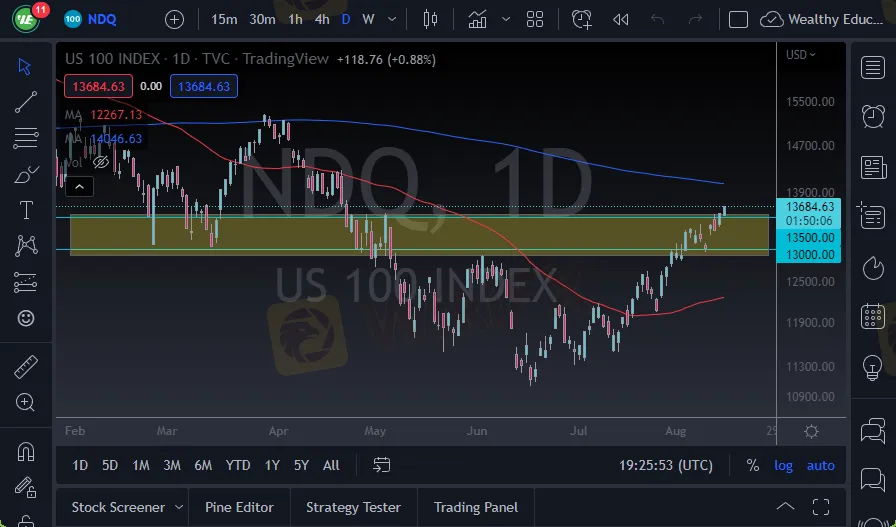896x527 pixels.
Task: Open the emoji icons tool
Action: tap(26, 318)
